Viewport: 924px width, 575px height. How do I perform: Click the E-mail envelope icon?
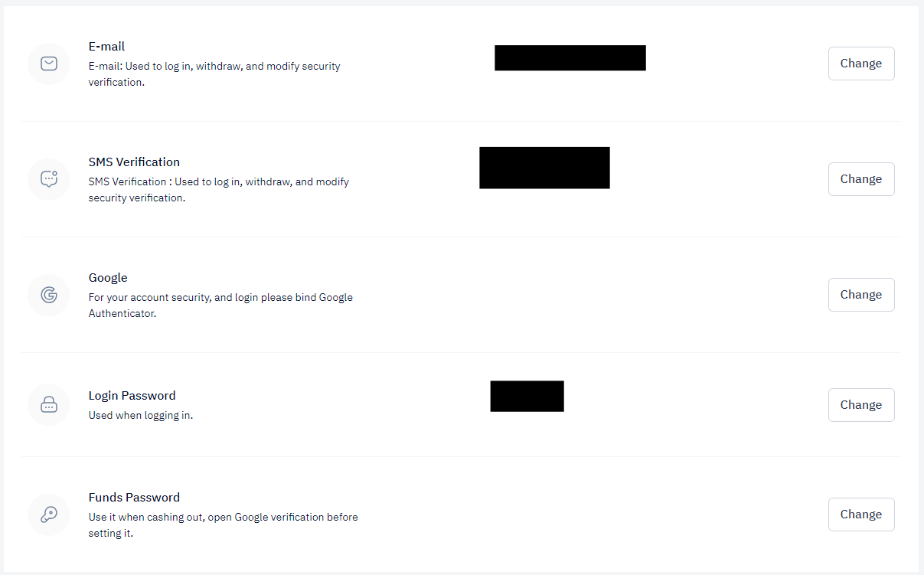(x=49, y=64)
